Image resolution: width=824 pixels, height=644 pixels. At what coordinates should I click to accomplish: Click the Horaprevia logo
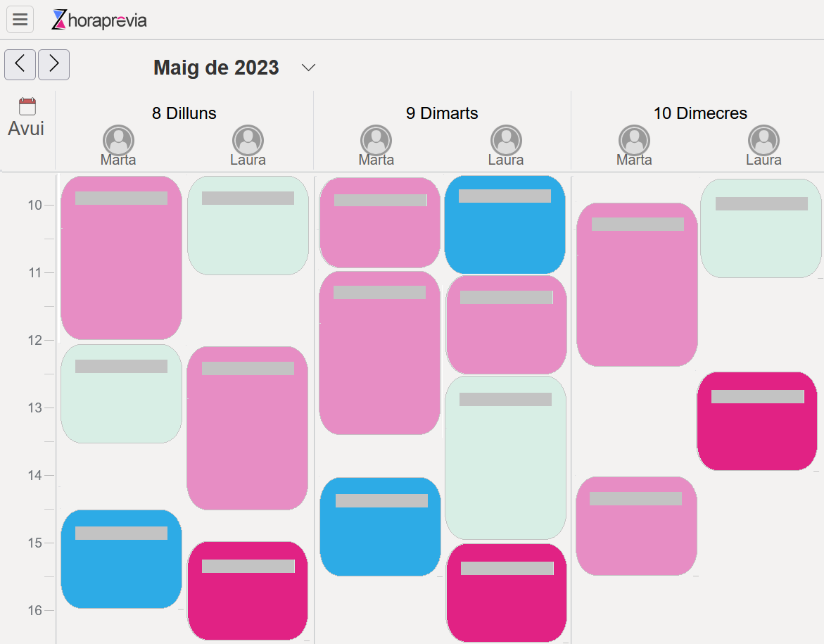tap(99, 20)
